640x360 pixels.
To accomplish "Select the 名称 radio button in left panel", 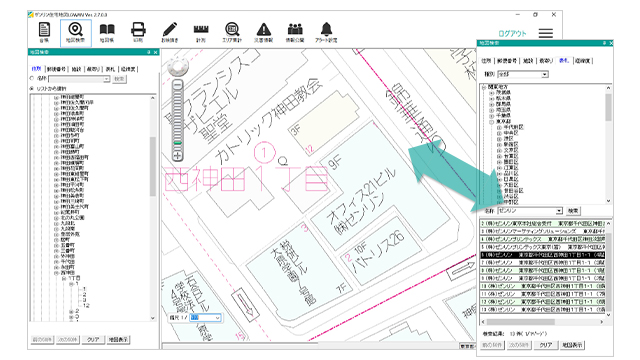I will [32, 78].
